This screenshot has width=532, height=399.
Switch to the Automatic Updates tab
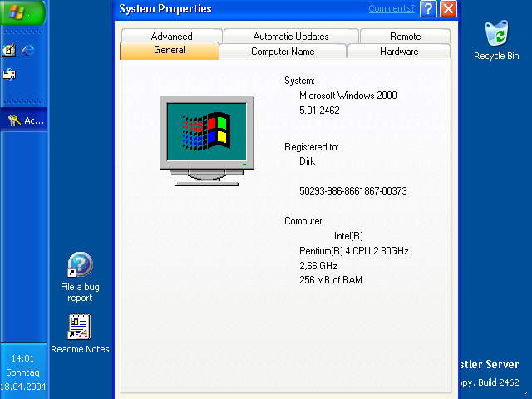[291, 36]
